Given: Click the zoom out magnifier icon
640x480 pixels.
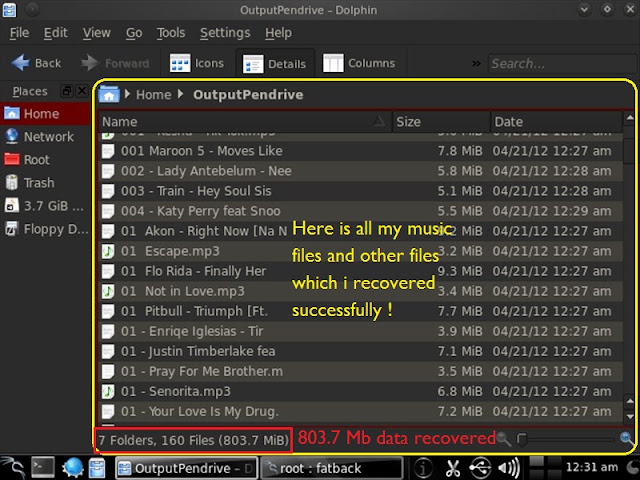Looking at the screenshot, I should tap(504, 438).
